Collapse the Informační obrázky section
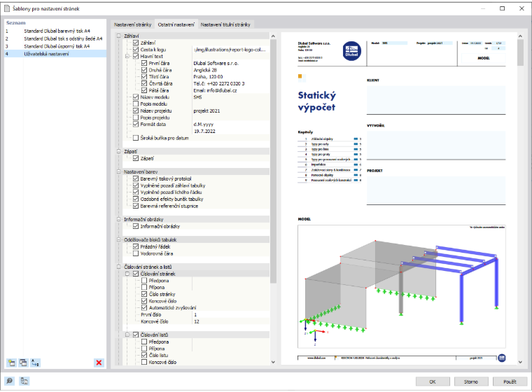 (119, 219)
